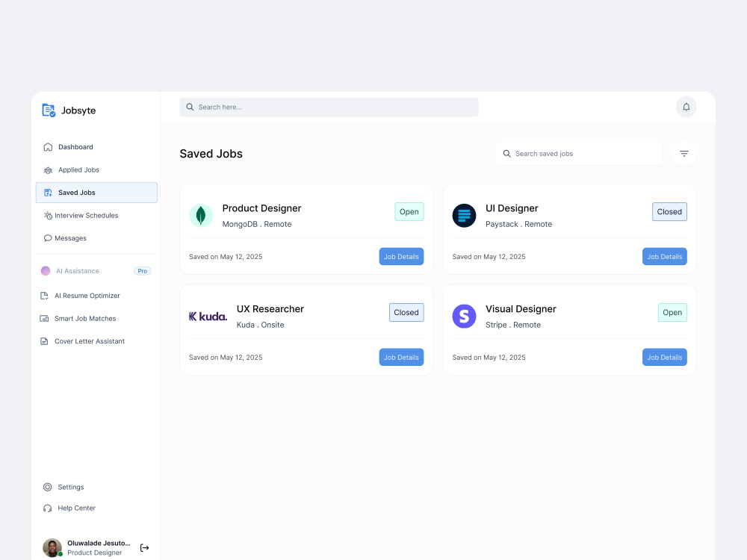
Task: Click the AI Assistance purple orb icon
Action: pos(46,271)
